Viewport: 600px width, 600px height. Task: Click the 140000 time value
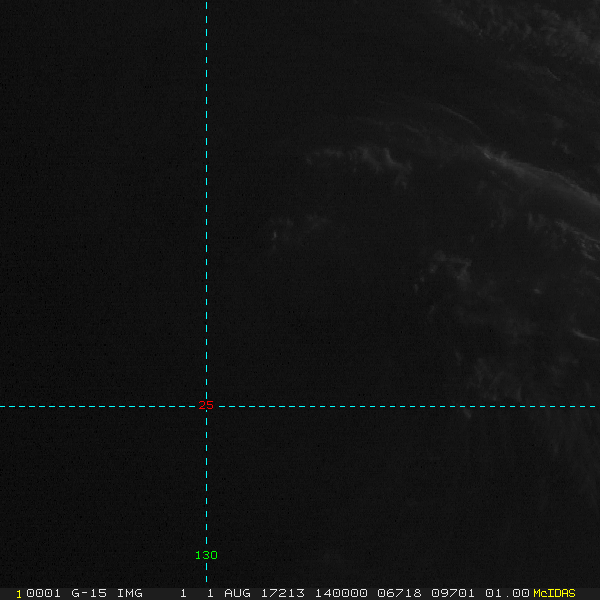pos(341,593)
